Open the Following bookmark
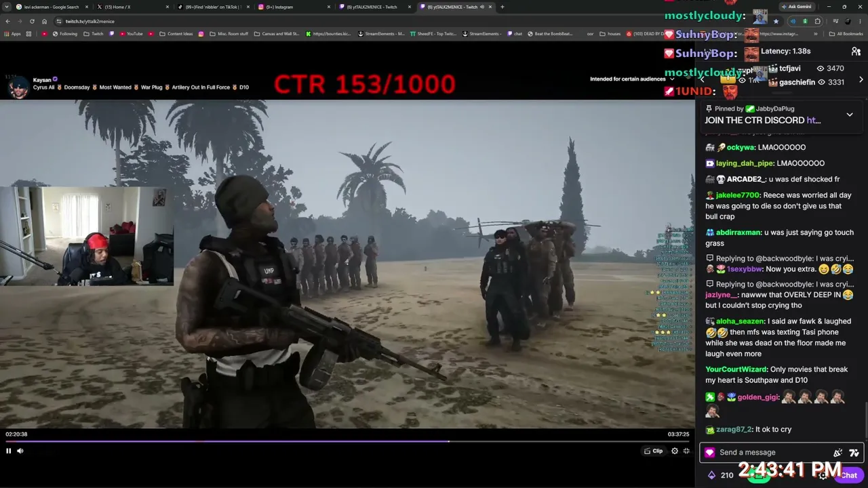 point(65,34)
